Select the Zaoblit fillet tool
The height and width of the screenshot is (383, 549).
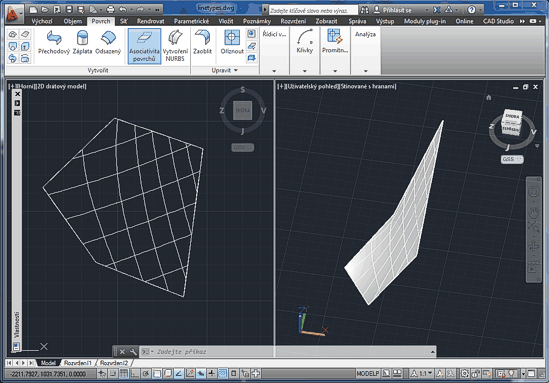point(202,42)
